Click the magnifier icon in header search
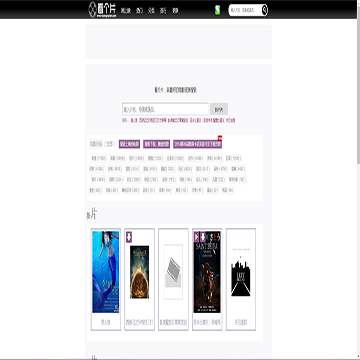Viewport: 360px width, 360px height. click(x=264, y=10)
